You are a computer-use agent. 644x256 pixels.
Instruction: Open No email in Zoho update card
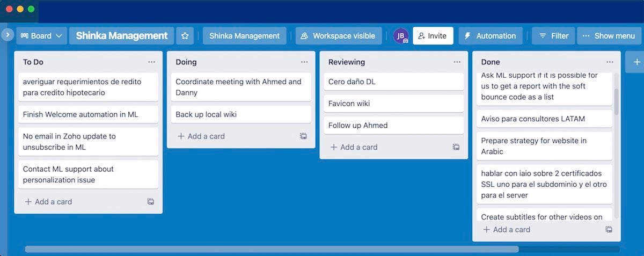point(89,142)
